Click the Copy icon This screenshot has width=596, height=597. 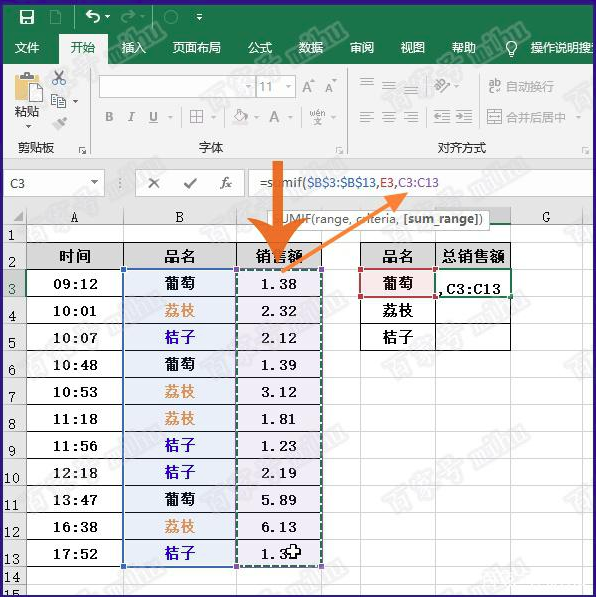pyautogui.click(x=58, y=101)
